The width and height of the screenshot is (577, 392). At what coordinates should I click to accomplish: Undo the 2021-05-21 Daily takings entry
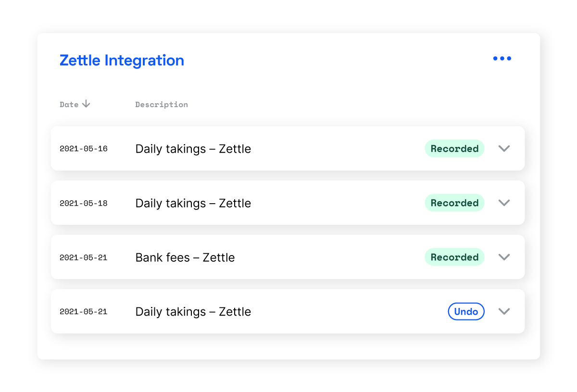click(466, 311)
